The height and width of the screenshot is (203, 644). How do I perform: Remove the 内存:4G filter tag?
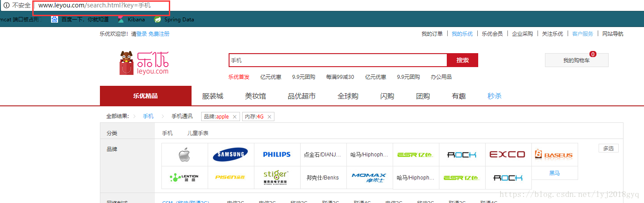270,117
